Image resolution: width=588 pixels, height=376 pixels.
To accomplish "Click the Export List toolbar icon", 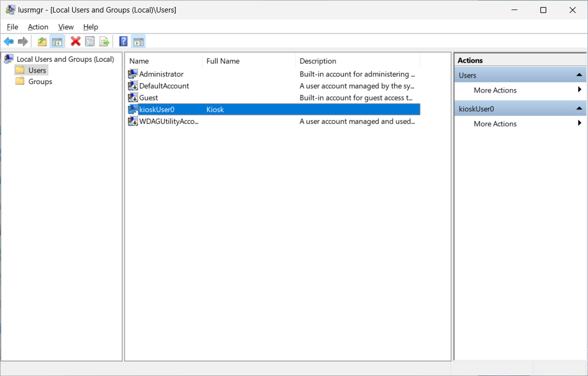I will 104,41.
